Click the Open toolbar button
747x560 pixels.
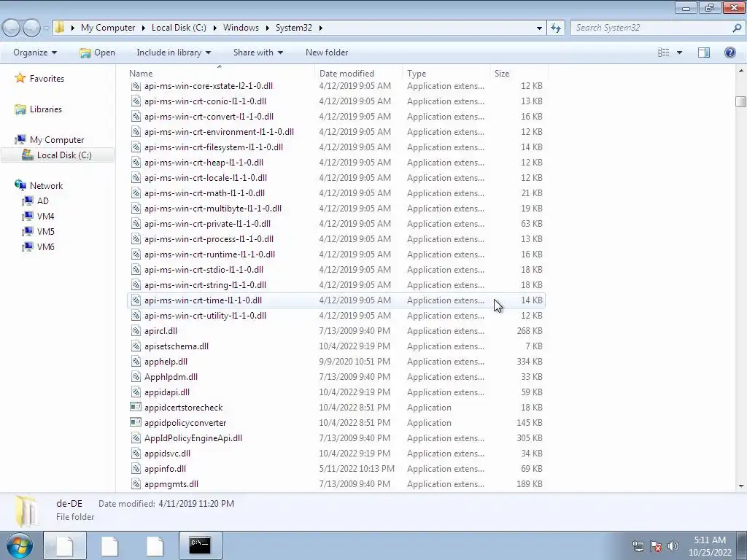point(97,52)
